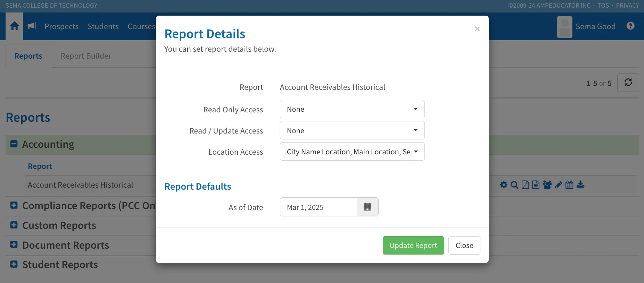Open the Read Only Access dropdown

coord(352,109)
